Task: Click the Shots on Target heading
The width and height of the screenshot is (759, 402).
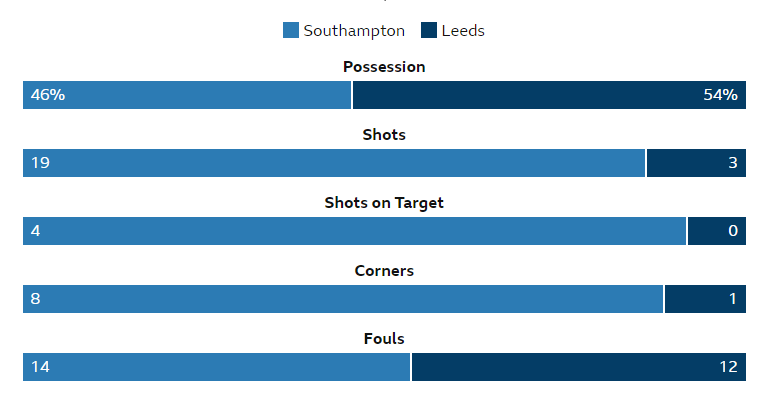Action: click(384, 203)
